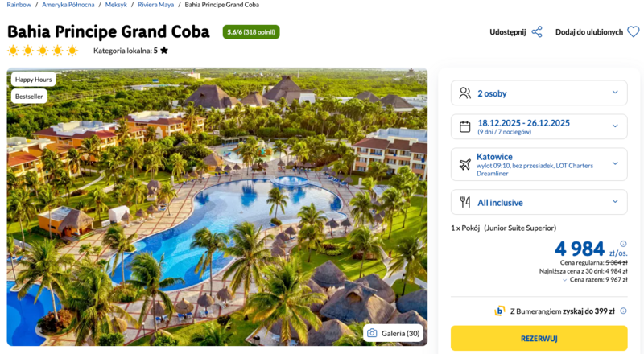Screen dimensions: 644x354
Task: Open the 318 opinii rating badge
Action: tap(251, 32)
